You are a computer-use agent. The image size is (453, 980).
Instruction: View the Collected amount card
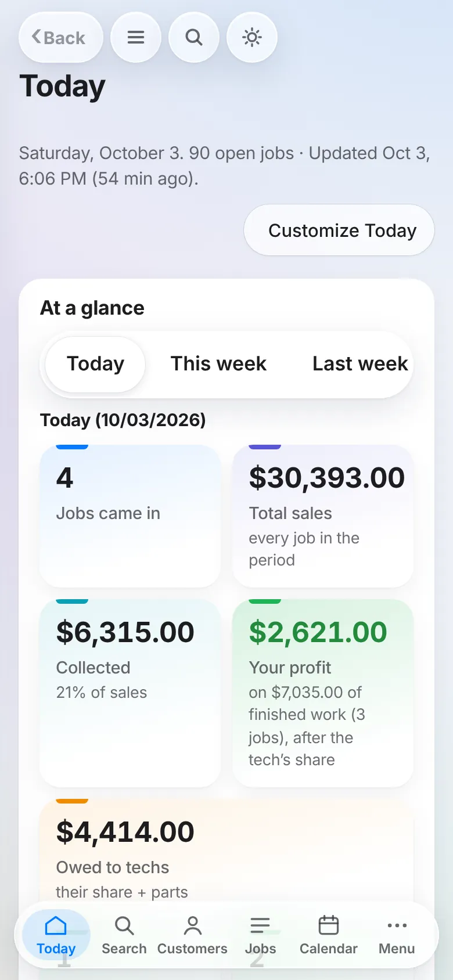[x=130, y=693]
